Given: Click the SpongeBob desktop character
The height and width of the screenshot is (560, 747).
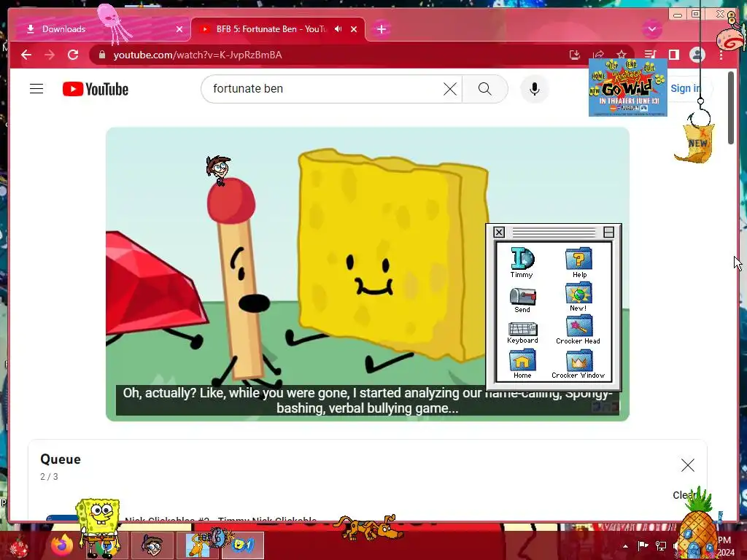Looking at the screenshot, I should (x=98, y=528).
